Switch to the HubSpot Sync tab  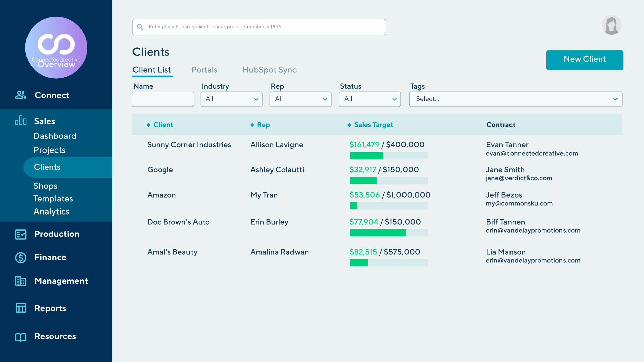pyautogui.click(x=269, y=70)
